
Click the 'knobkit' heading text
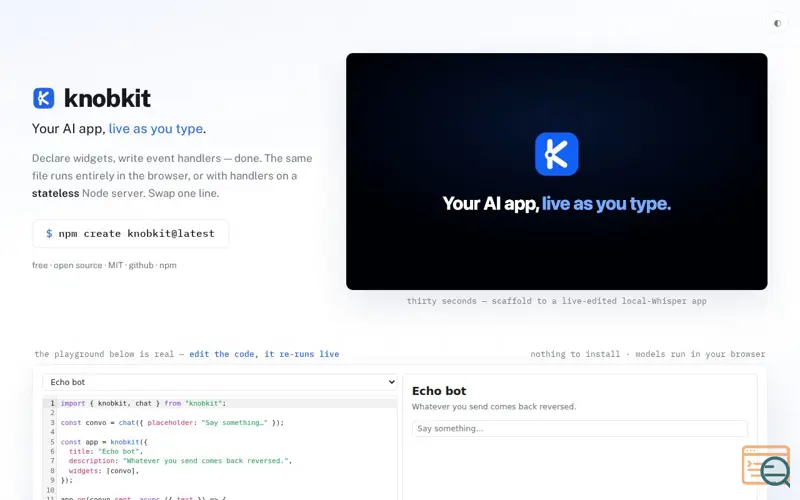click(107, 98)
